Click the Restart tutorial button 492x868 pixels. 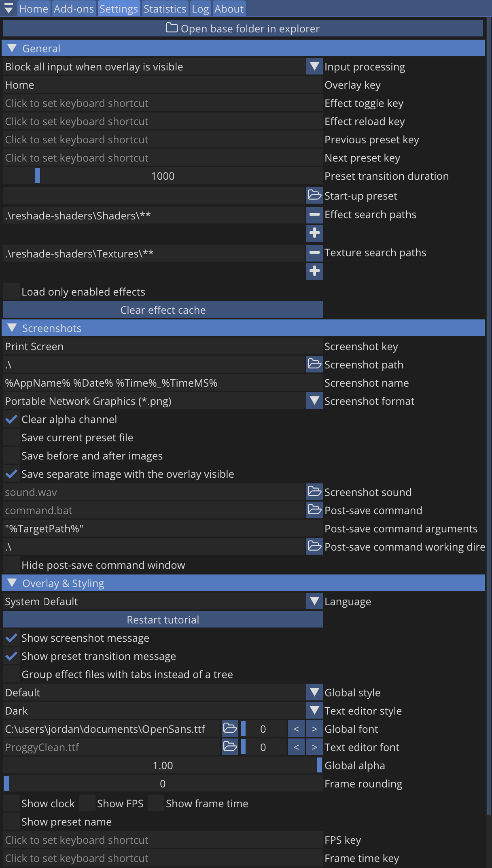(163, 619)
